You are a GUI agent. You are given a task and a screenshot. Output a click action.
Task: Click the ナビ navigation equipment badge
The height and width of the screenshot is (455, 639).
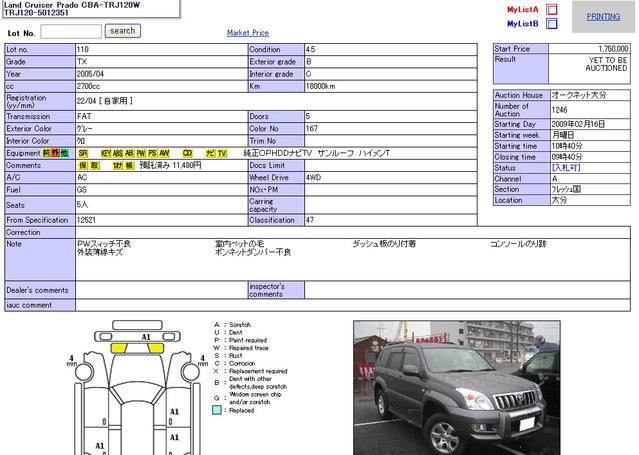pyautogui.click(x=210, y=153)
